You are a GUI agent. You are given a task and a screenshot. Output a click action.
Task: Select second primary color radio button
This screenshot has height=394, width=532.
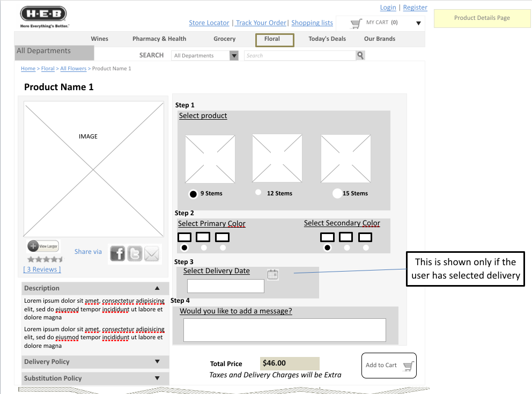[204, 247]
